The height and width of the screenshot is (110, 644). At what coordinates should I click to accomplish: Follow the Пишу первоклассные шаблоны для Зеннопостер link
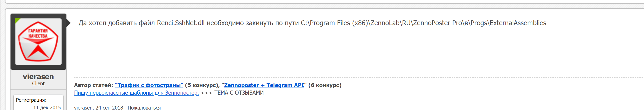coord(136,93)
